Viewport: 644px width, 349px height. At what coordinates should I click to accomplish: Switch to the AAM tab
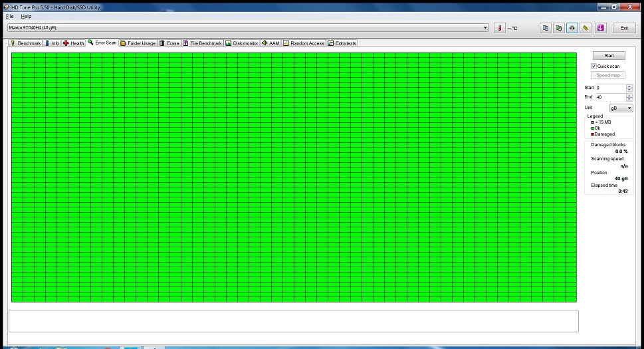click(270, 43)
